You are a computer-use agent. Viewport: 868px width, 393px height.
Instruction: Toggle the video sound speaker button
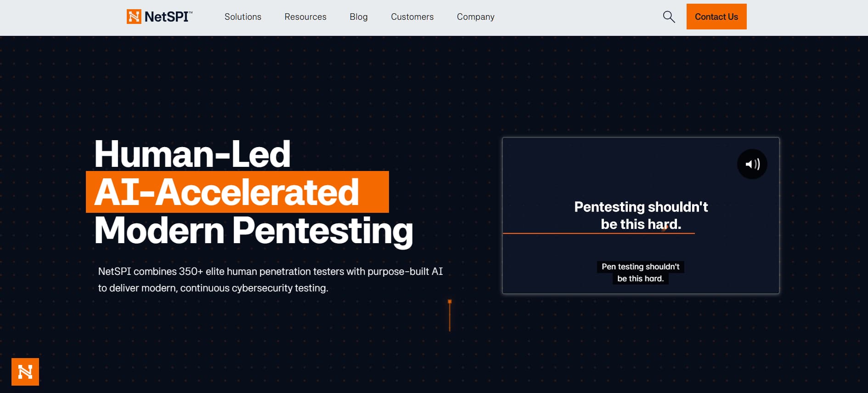pos(752,164)
